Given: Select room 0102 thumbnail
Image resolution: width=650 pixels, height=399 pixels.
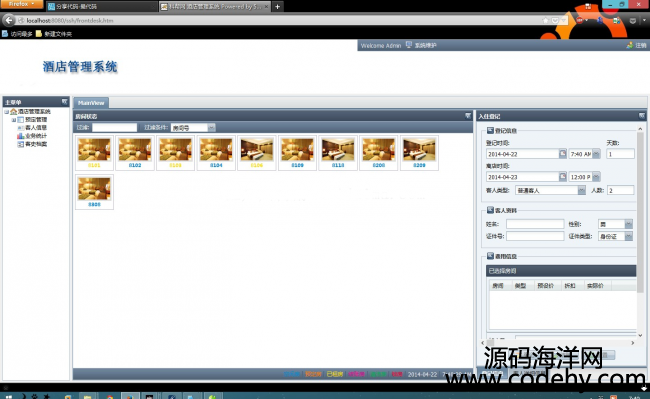Looking at the screenshot, I should [x=135, y=152].
